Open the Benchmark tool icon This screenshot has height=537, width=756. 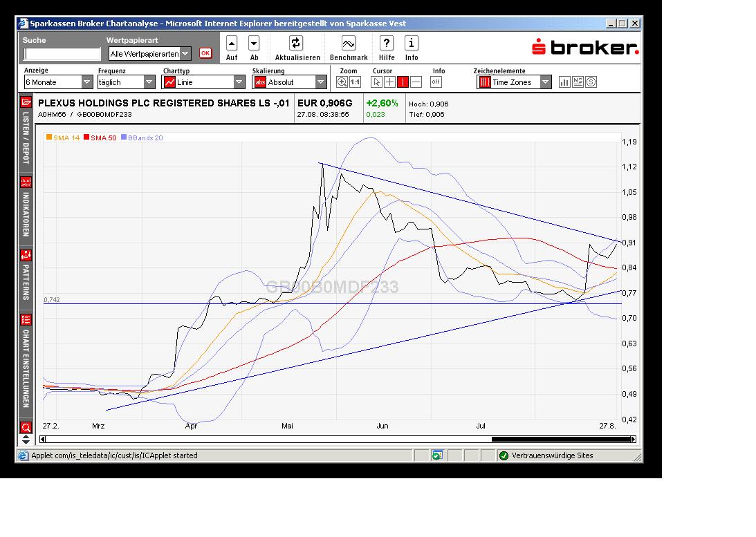click(349, 44)
